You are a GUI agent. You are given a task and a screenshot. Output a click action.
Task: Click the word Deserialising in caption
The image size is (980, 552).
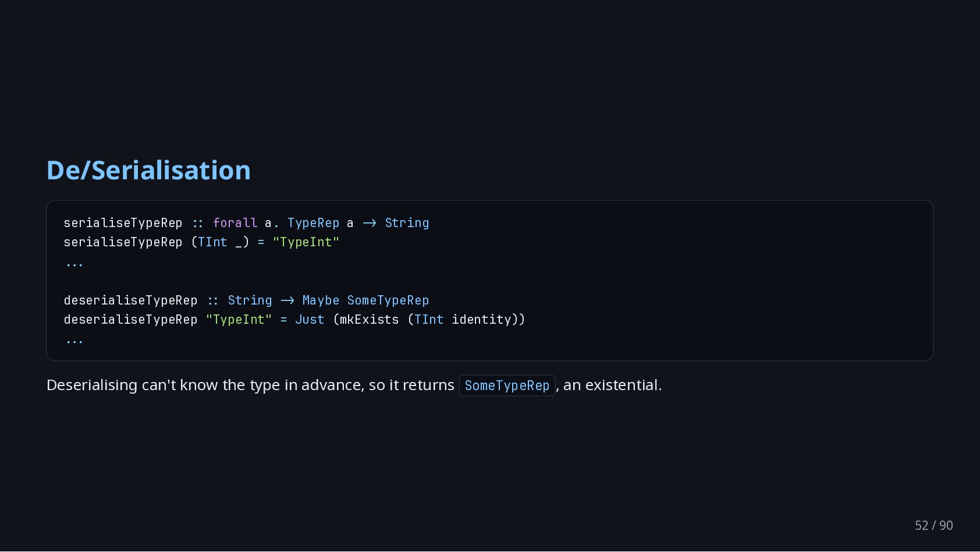pos(92,385)
